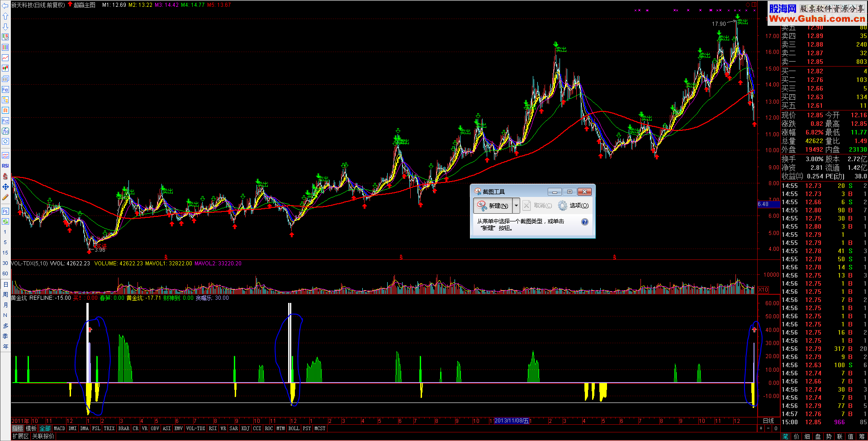The height and width of the screenshot is (441, 868).
Task: Click the plus zoom icon below chart
Action: click(761, 428)
